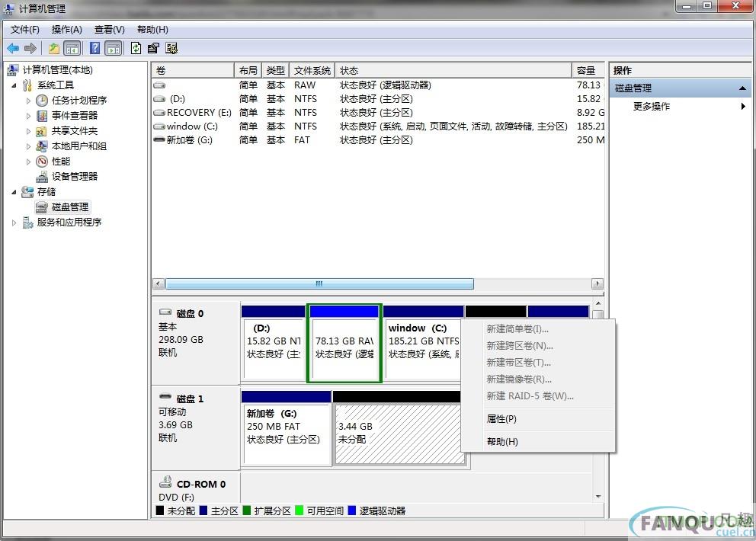
Task: Select 新加卷 (G:) 250 MB FAT partition
Action: pos(286,428)
